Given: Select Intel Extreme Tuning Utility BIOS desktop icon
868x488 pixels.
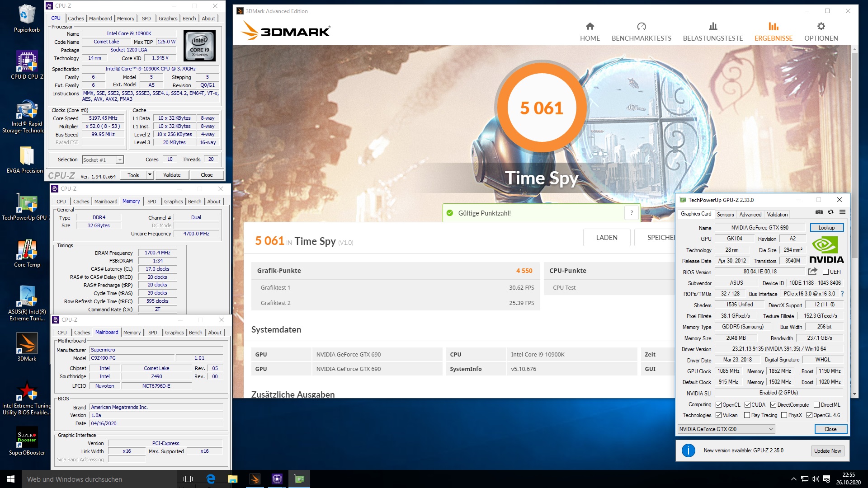Looking at the screenshot, I should (x=26, y=399).
